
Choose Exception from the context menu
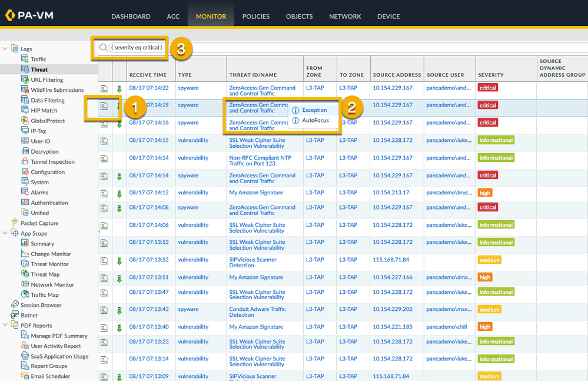(x=314, y=110)
